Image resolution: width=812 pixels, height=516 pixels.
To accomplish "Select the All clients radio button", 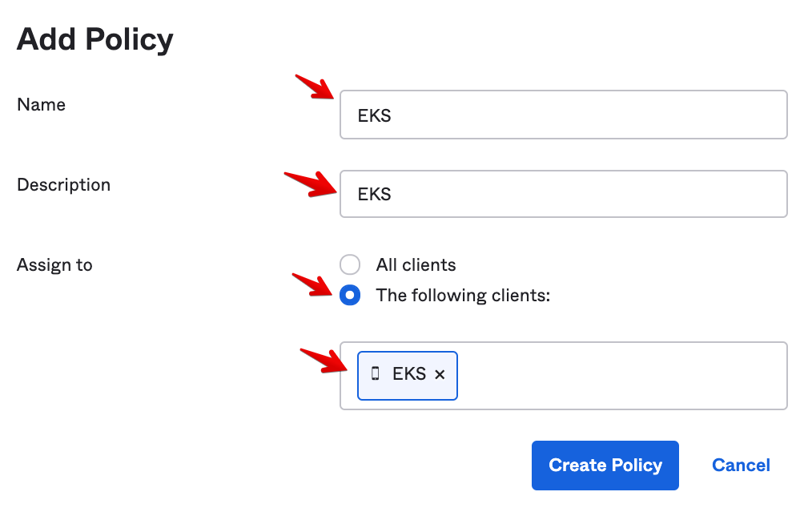I will pyautogui.click(x=350, y=264).
